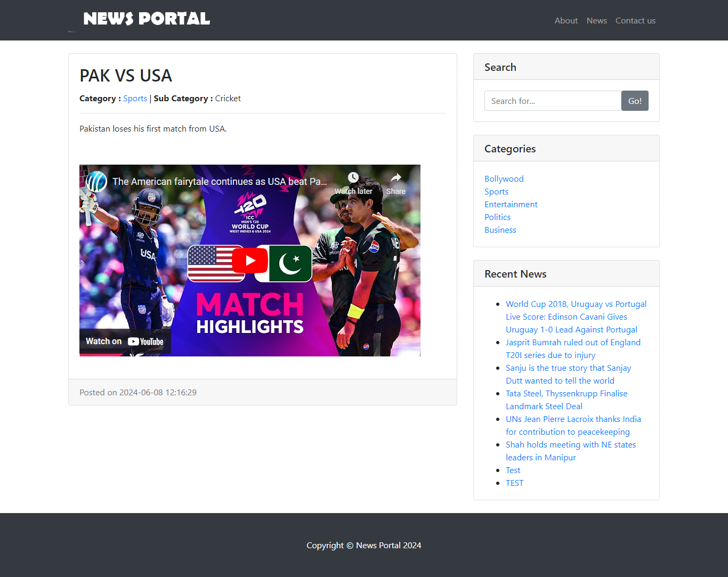Browse the Entertainment category
728x577 pixels.
coord(511,205)
